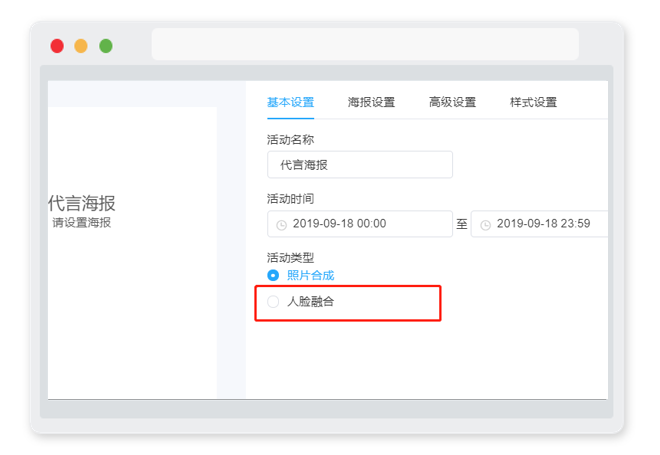Click the 请设置海报 preview hint text
The image size is (660, 455).
[x=82, y=223]
